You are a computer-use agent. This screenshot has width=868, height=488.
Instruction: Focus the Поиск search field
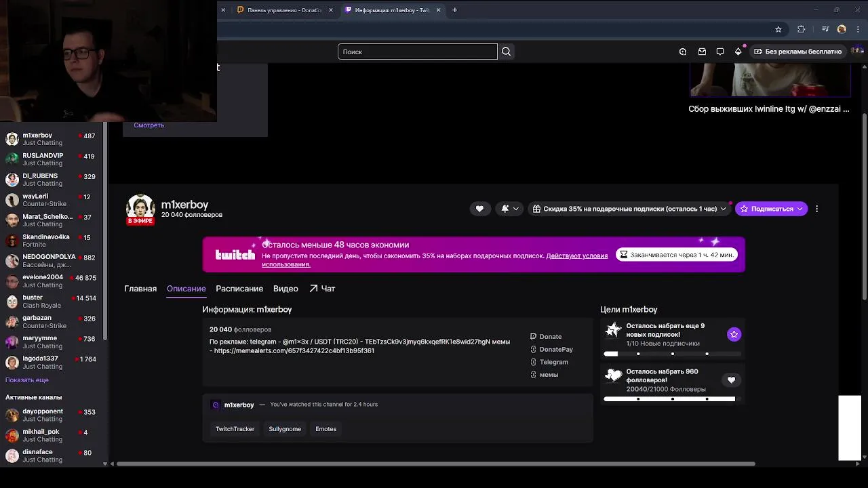pyautogui.click(x=418, y=52)
